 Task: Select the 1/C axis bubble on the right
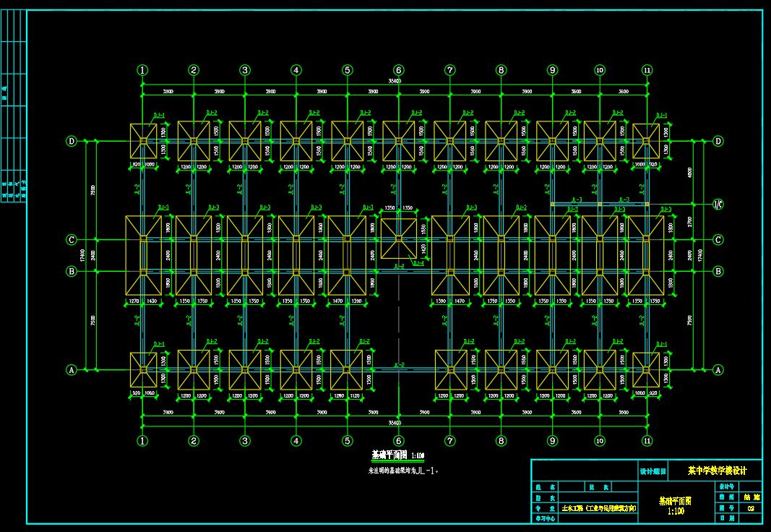click(718, 205)
